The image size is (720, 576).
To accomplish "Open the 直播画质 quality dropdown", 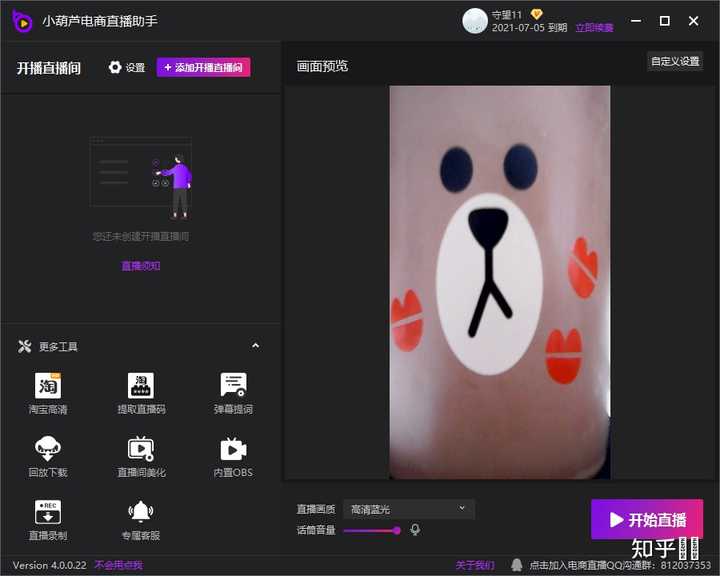I will 409,509.
